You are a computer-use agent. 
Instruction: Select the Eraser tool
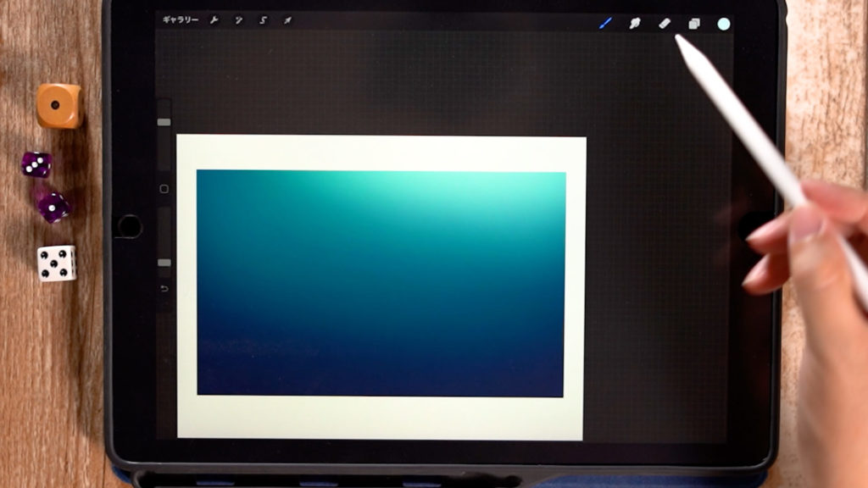[665, 24]
